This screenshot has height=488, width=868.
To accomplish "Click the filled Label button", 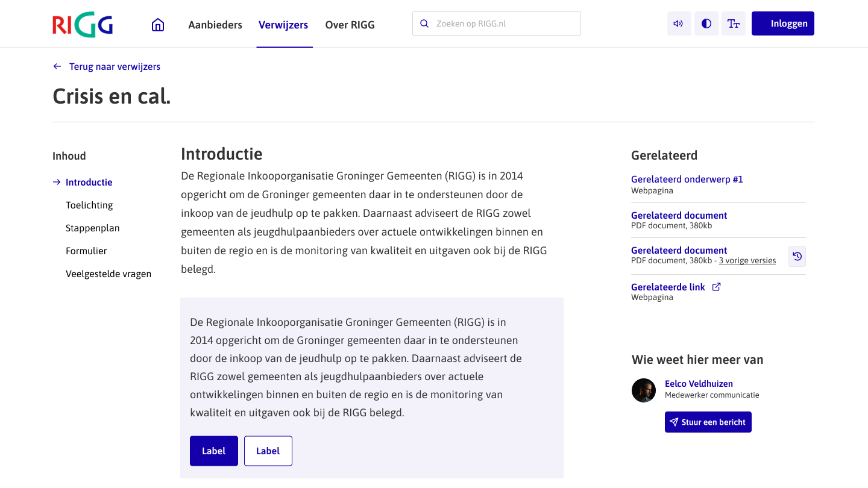I will (x=214, y=451).
